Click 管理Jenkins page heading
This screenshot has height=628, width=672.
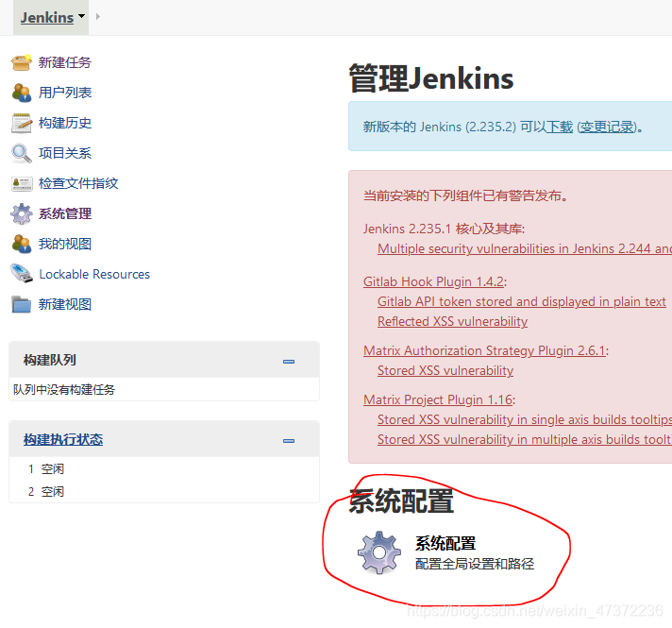(431, 78)
